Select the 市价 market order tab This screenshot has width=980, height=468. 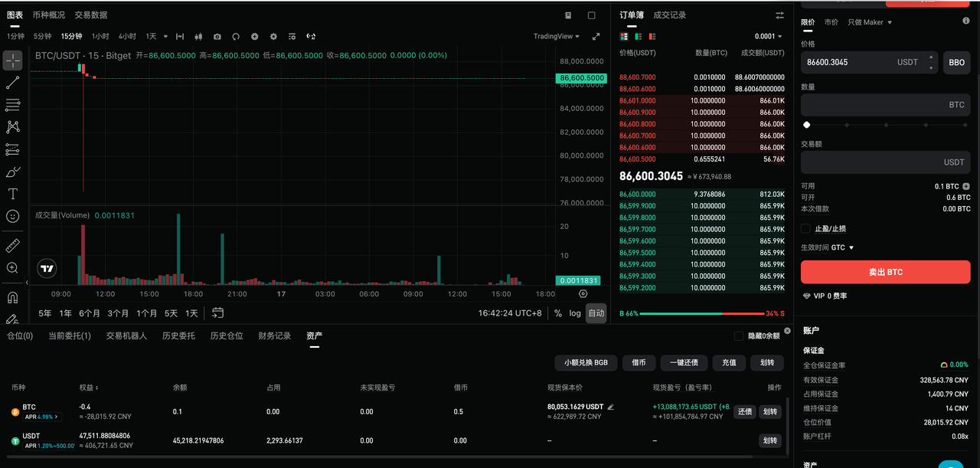point(831,22)
